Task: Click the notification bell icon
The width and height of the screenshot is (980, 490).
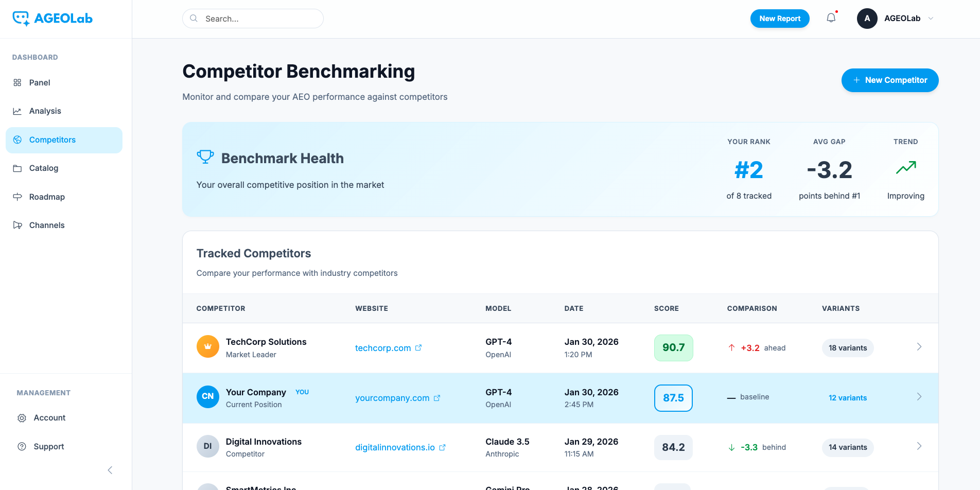Action: coord(831,18)
